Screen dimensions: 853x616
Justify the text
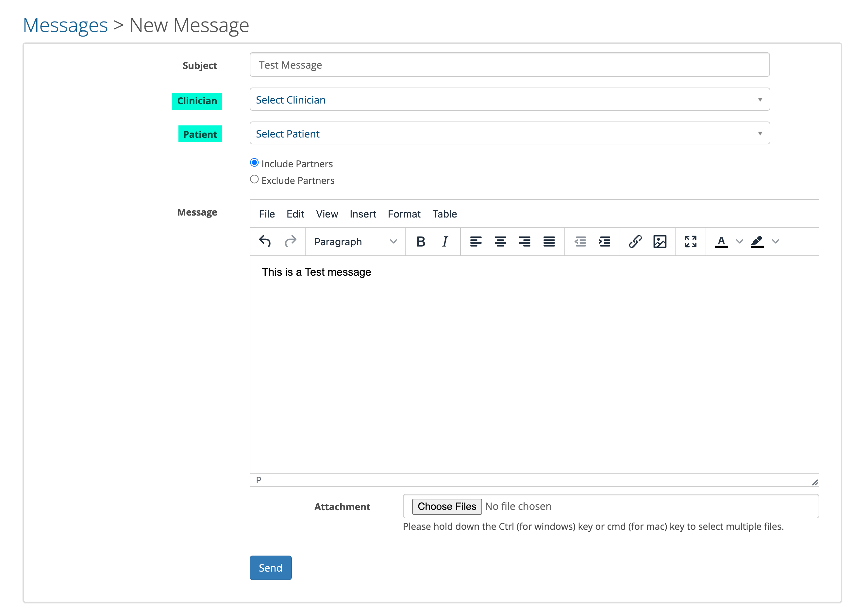pyautogui.click(x=549, y=241)
